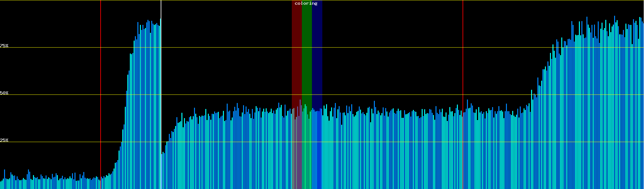644x189 pixels.
Task: Click the 50% axis label
Action: [4, 93]
